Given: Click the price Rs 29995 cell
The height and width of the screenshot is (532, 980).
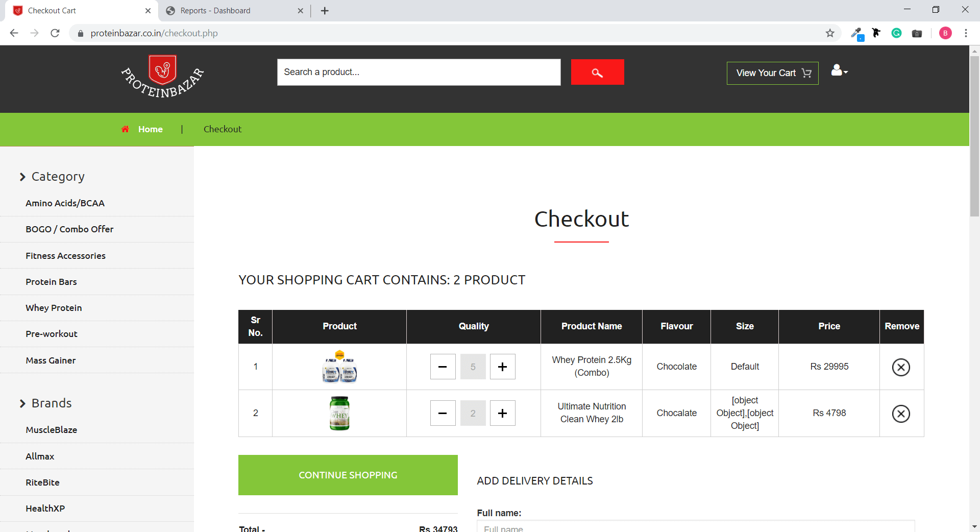Looking at the screenshot, I should coord(829,367).
